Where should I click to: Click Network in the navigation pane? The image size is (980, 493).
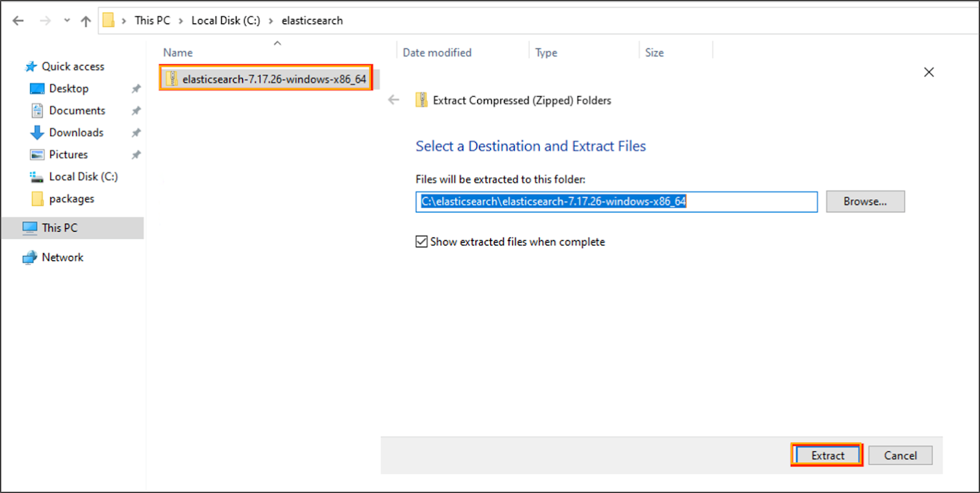(x=62, y=257)
